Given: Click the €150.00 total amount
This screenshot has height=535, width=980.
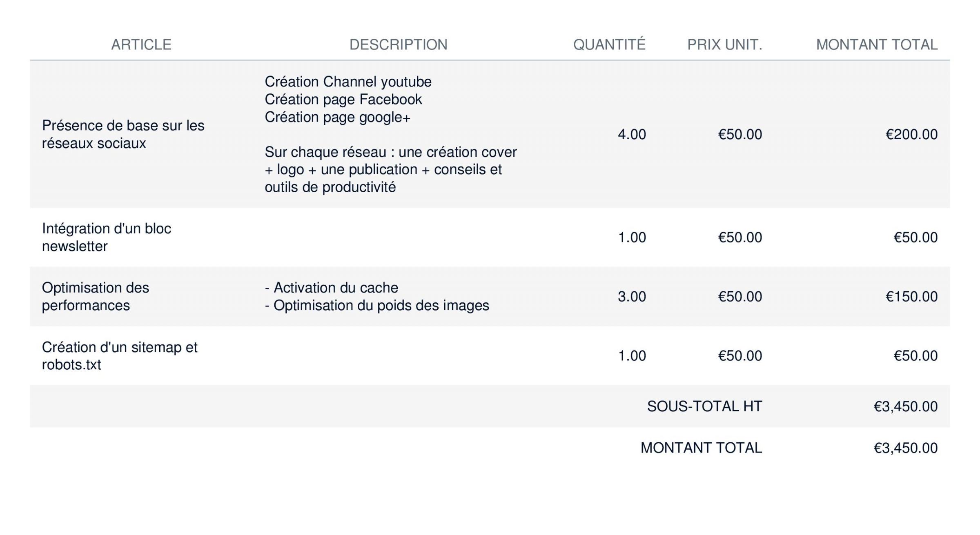Looking at the screenshot, I should [911, 296].
